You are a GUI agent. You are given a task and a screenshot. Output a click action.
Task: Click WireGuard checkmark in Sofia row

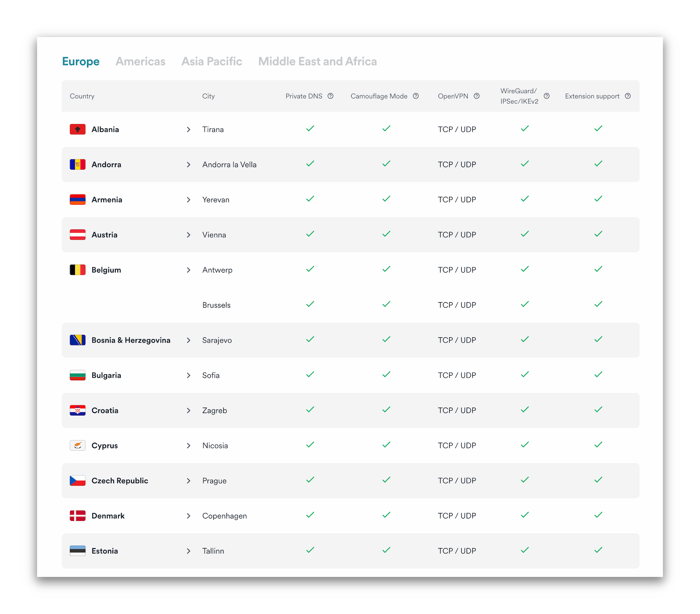[525, 374]
